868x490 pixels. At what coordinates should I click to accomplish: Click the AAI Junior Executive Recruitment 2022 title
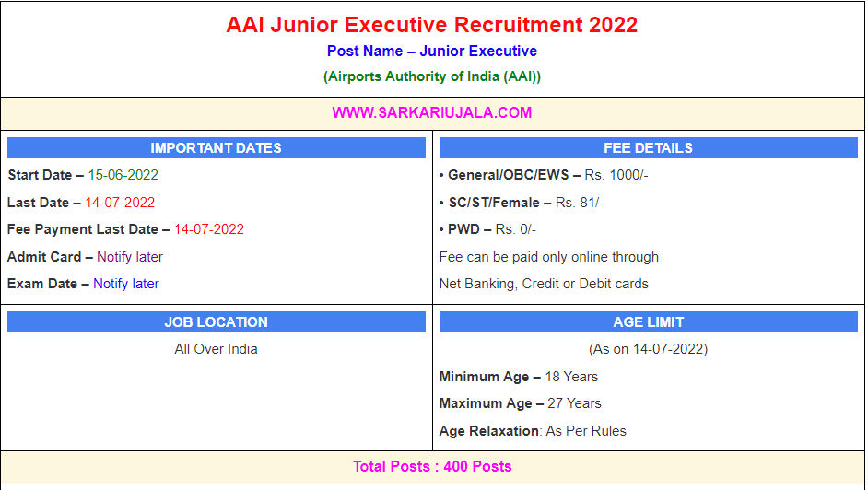431,25
